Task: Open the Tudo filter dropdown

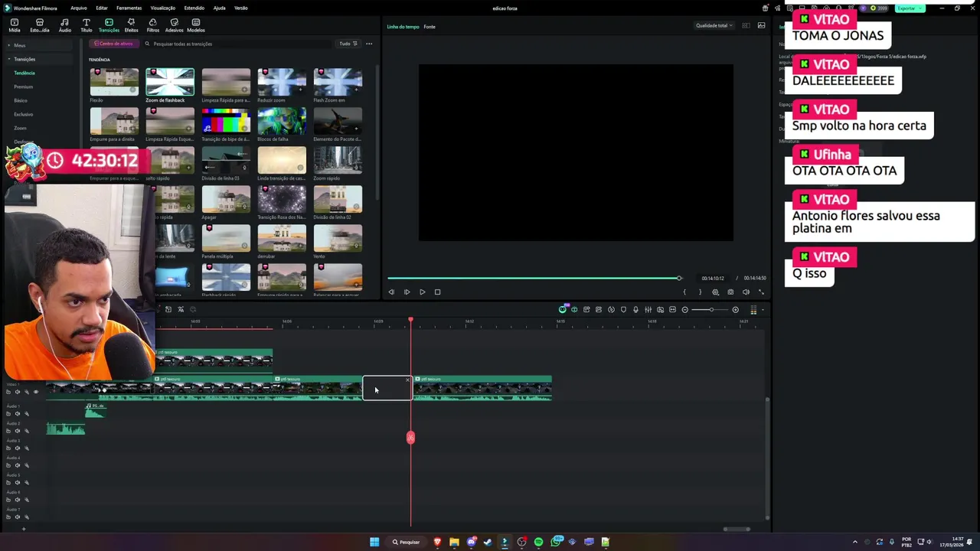Action: coord(348,44)
